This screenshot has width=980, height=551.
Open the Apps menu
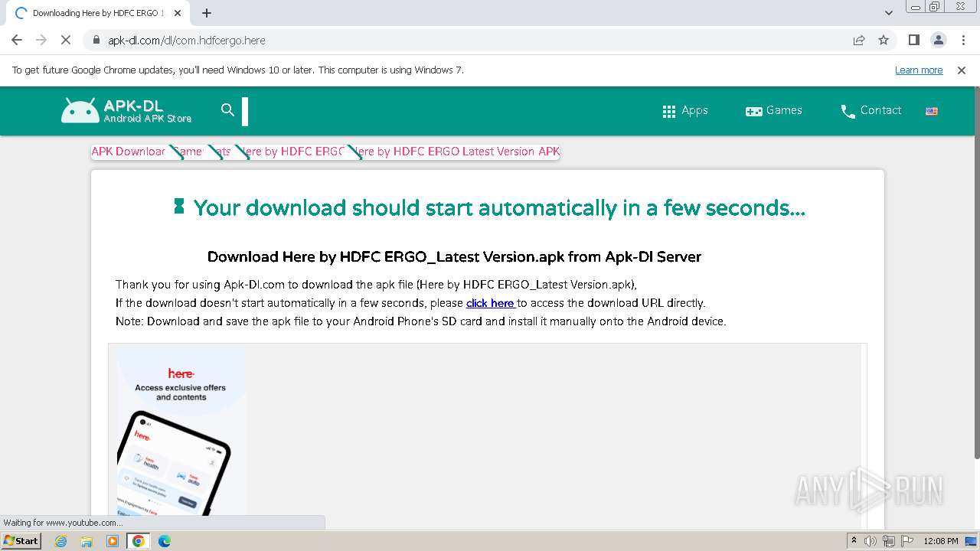coord(685,110)
